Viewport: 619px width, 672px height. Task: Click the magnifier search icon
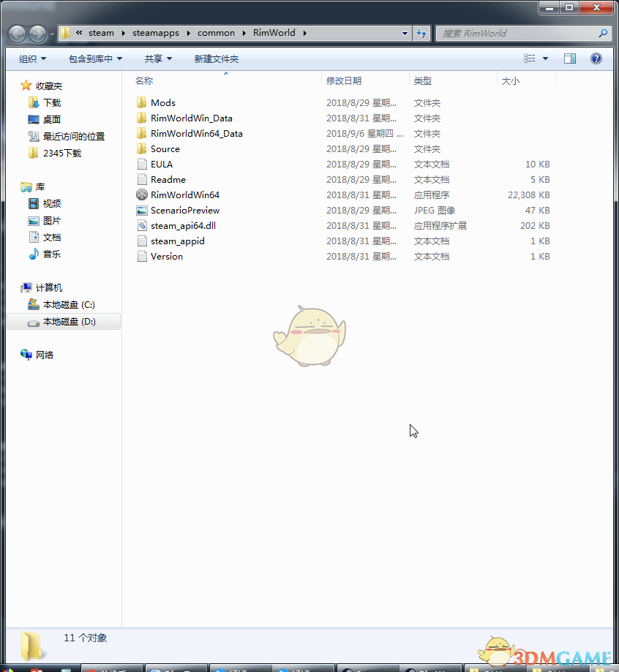tap(603, 33)
